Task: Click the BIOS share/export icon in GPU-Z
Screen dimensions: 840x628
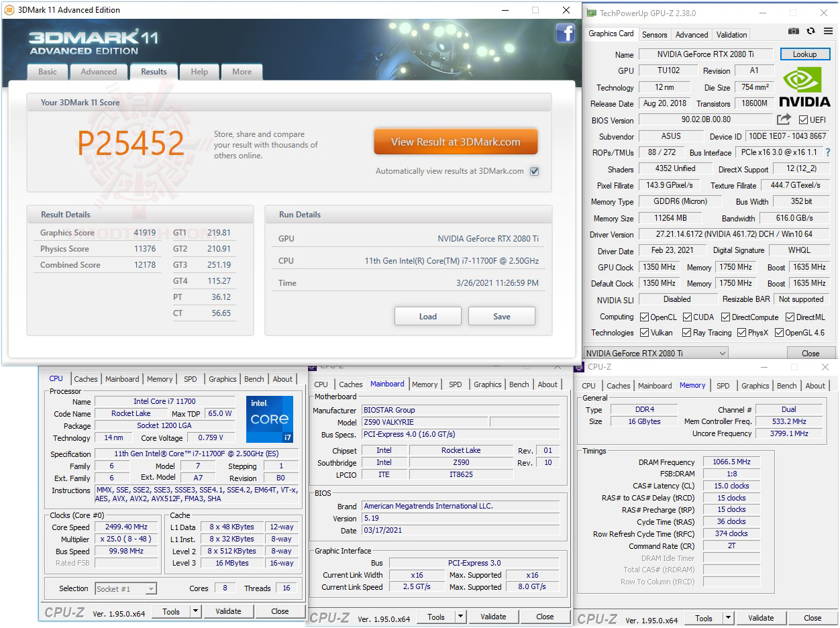Action: pos(784,119)
